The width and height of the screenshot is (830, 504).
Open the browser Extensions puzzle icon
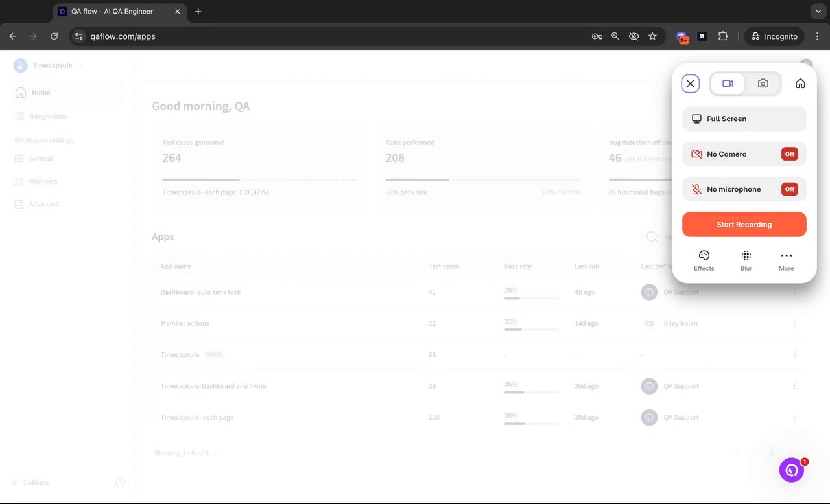(x=723, y=36)
